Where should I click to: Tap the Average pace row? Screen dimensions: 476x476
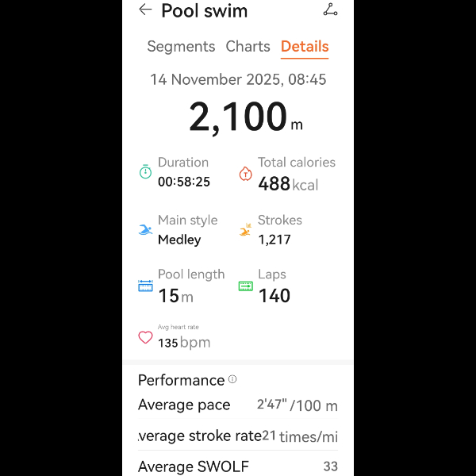tap(238, 405)
